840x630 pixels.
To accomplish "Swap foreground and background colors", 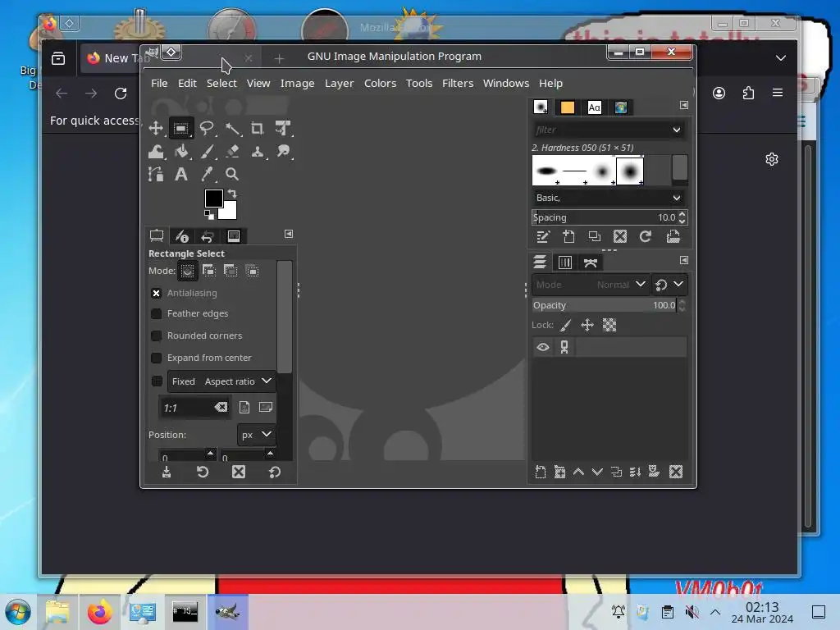I will [232, 193].
